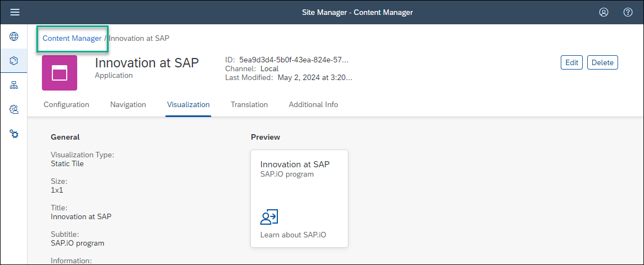Open the help question mark icon

[x=627, y=12]
